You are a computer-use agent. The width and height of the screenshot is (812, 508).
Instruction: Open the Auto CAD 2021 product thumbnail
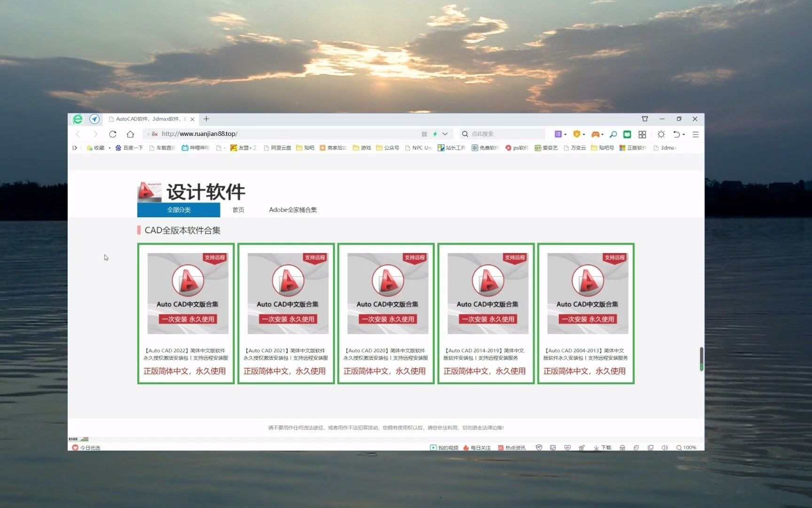tap(288, 294)
